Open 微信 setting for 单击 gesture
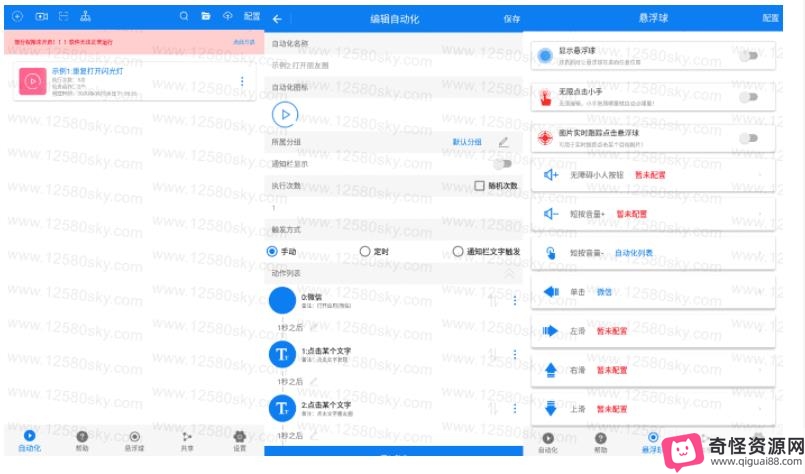 (604, 292)
